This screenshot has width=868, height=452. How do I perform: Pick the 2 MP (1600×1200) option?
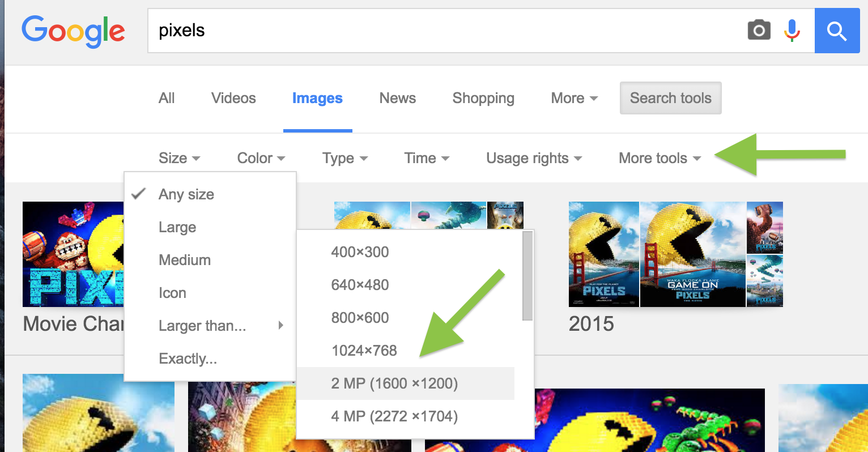click(x=406, y=383)
